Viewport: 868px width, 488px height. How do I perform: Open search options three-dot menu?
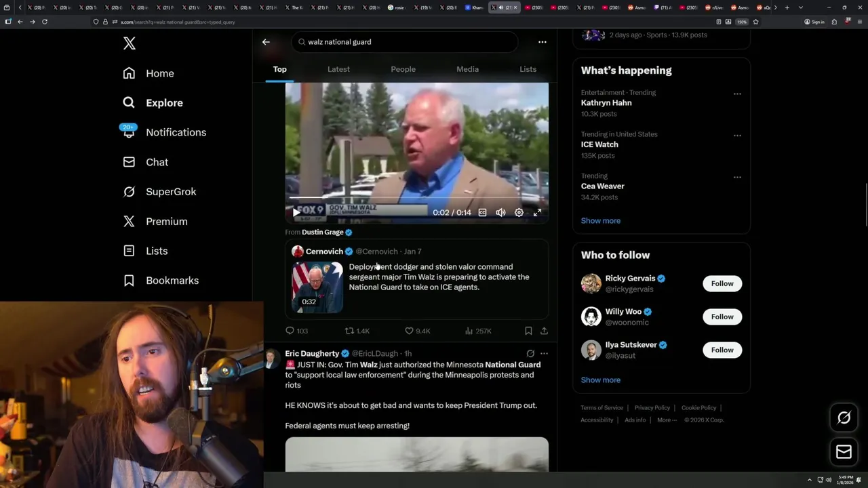click(542, 42)
